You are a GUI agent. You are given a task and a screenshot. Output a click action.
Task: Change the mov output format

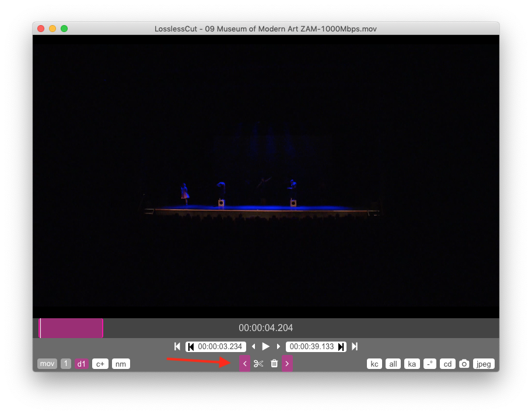(x=47, y=364)
